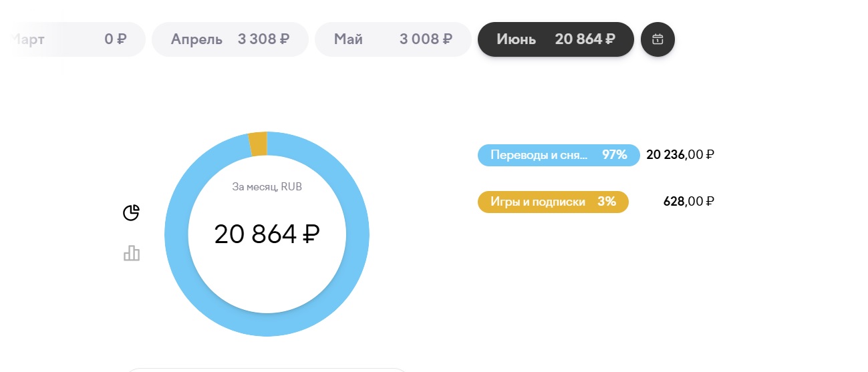Select the Апрель month tab
Viewport: 868px width, 372px height.
pos(230,39)
